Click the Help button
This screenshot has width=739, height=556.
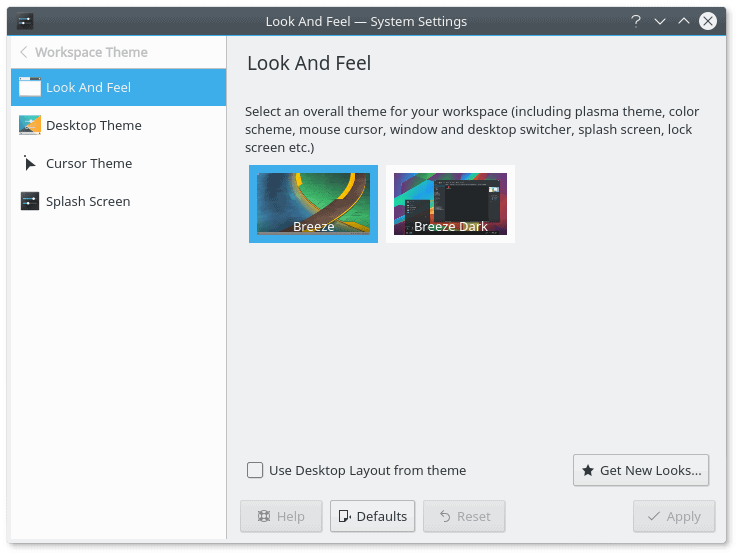[281, 516]
